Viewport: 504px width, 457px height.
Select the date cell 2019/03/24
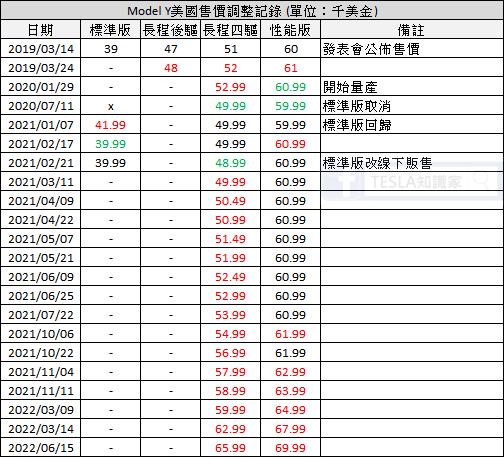pyautogui.click(x=41, y=68)
